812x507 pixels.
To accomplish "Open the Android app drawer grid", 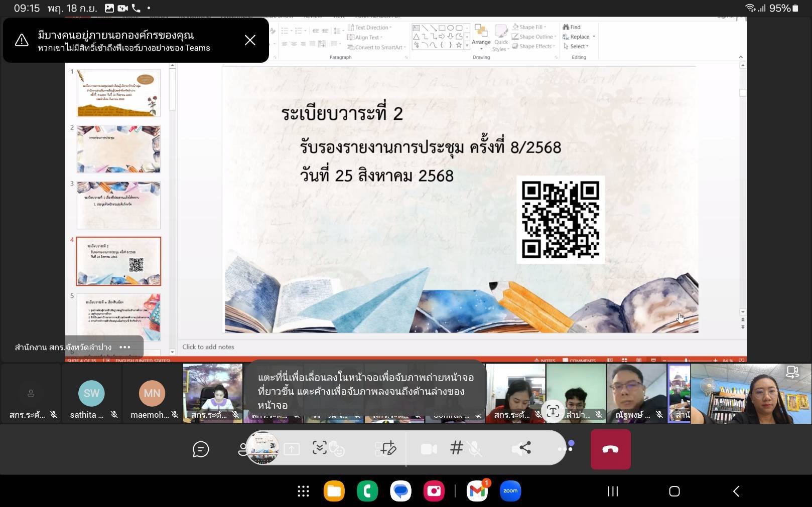I will [x=303, y=491].
